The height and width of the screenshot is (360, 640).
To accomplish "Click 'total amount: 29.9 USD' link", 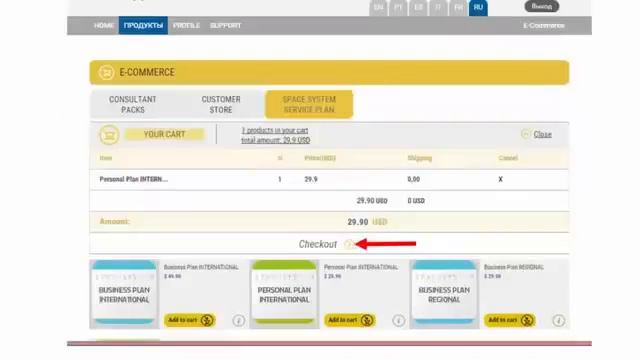I will [x=276, y=140].
